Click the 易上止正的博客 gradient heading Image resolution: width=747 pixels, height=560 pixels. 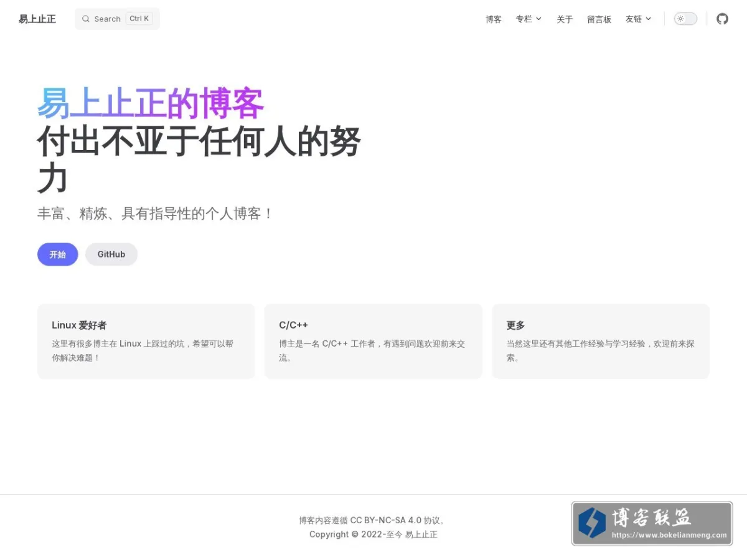pos(151,103)
